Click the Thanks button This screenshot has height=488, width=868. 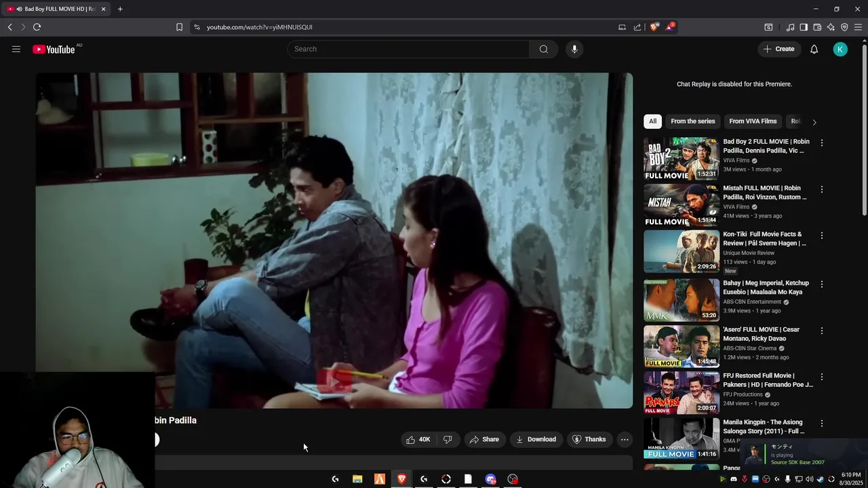[x=589, y=439]
